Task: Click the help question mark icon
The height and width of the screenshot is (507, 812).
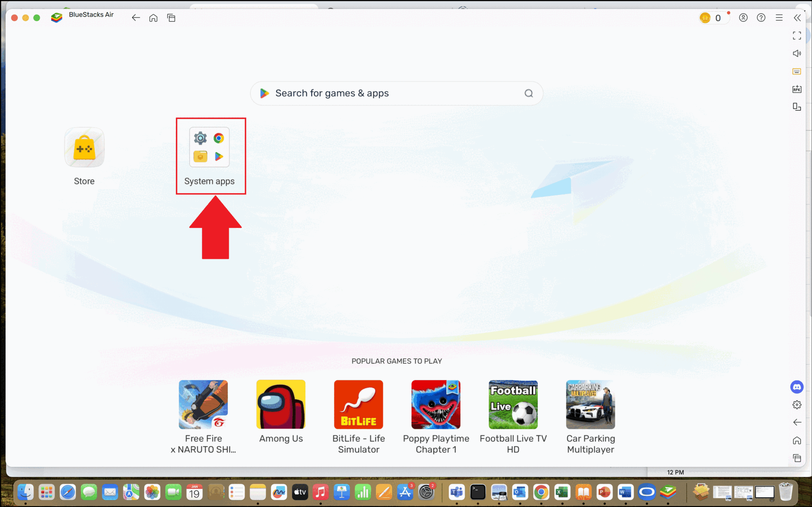Action: point(761,18)
